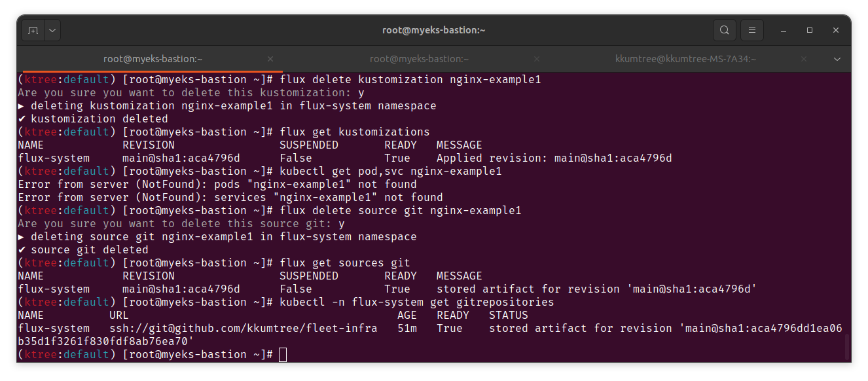Click the 'flux get kustomizations' command
The height and width of the screenshot is (381, 868).
point(354,132)
